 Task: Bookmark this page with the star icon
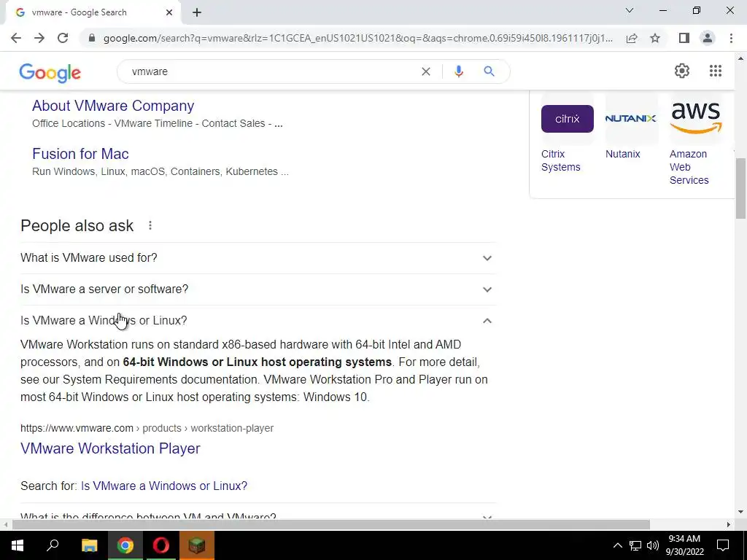coord(655,38)
